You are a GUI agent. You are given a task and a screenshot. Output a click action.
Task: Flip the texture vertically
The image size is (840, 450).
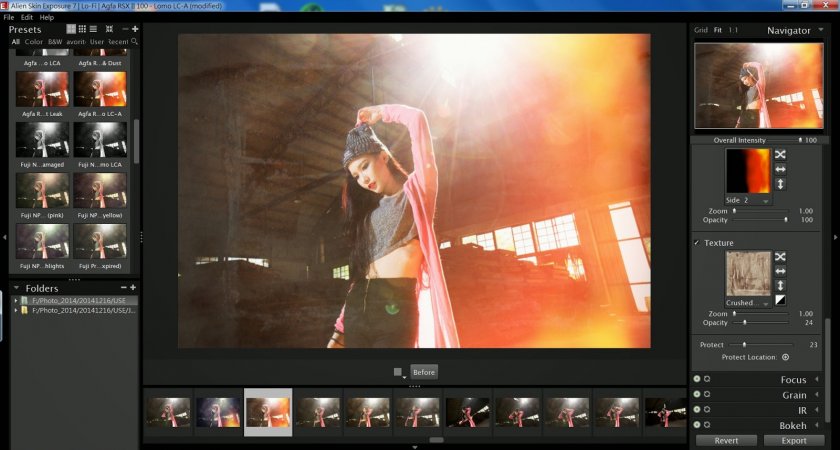tap(780, 286)
